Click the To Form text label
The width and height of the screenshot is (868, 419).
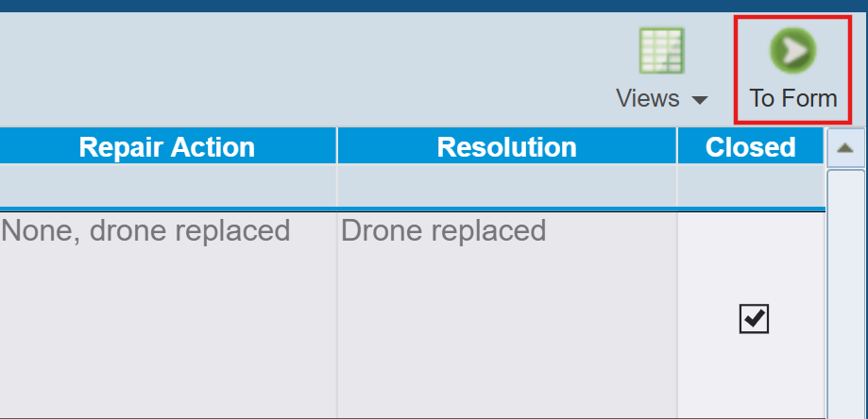tap(793, 98)
